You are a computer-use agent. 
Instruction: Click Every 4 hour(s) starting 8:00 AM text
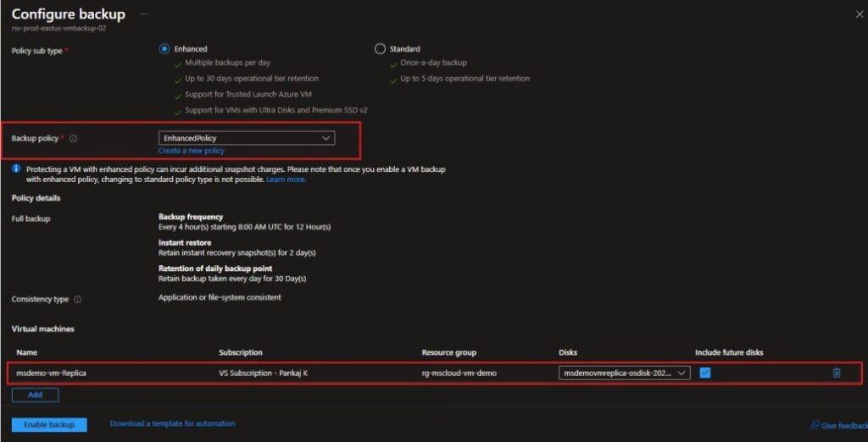(x=245, y=227)
